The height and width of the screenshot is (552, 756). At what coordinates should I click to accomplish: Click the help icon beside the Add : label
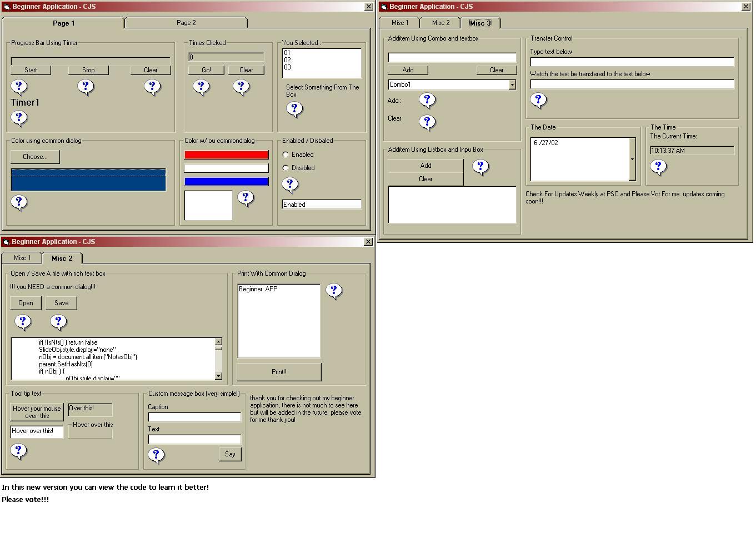[x=427, y=100]
